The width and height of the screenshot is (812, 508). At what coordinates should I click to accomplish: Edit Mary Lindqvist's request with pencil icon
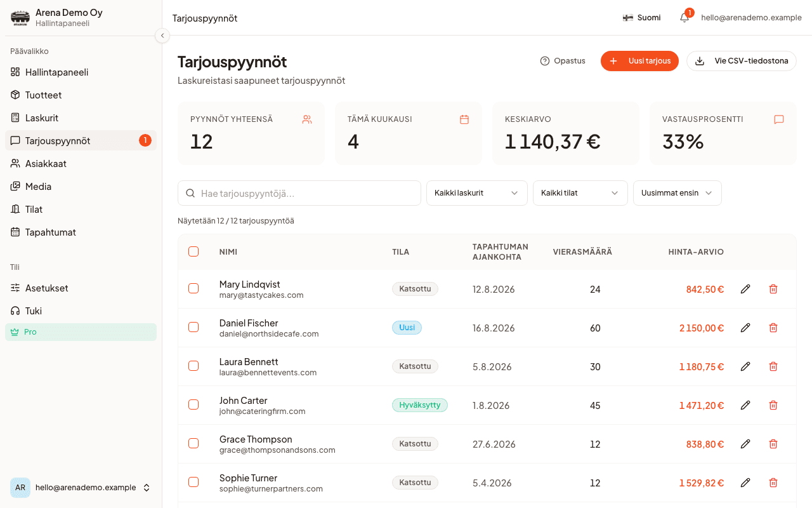745,289
